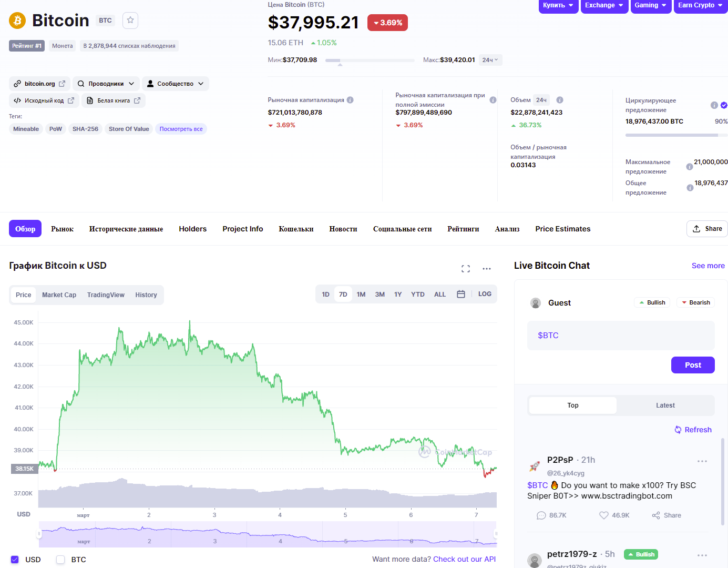Open P2PsP post three-dot menu

(x=702, y=461)
